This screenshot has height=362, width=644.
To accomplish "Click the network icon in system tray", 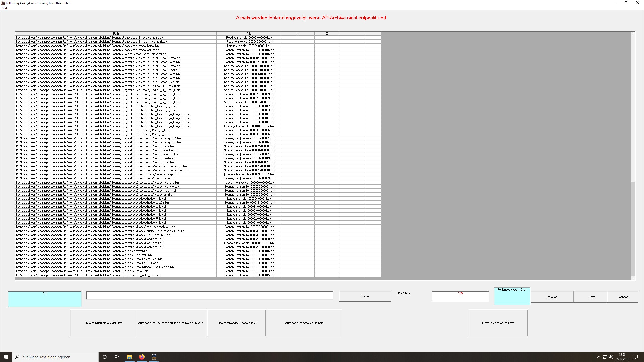I will (605, 357).
